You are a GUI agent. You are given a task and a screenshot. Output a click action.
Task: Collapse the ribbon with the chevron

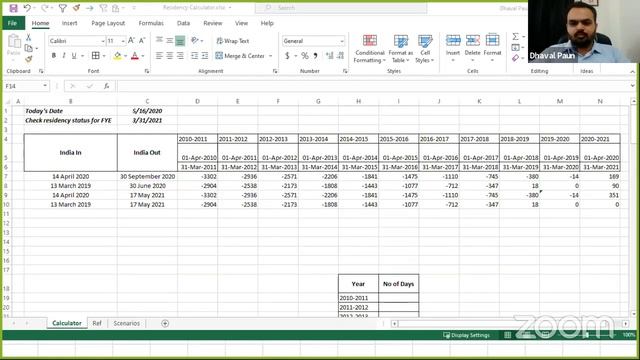point(632,71)
